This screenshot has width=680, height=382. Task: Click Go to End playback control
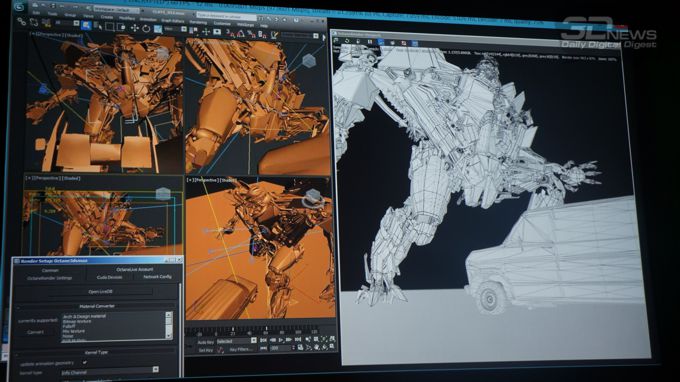(298, 339)
